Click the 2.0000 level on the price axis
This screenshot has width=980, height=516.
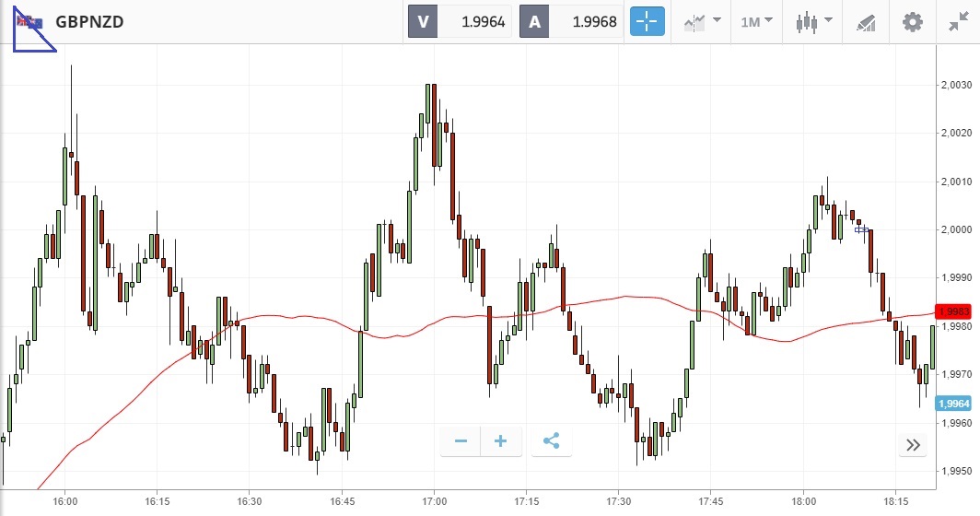coord(957,229)
